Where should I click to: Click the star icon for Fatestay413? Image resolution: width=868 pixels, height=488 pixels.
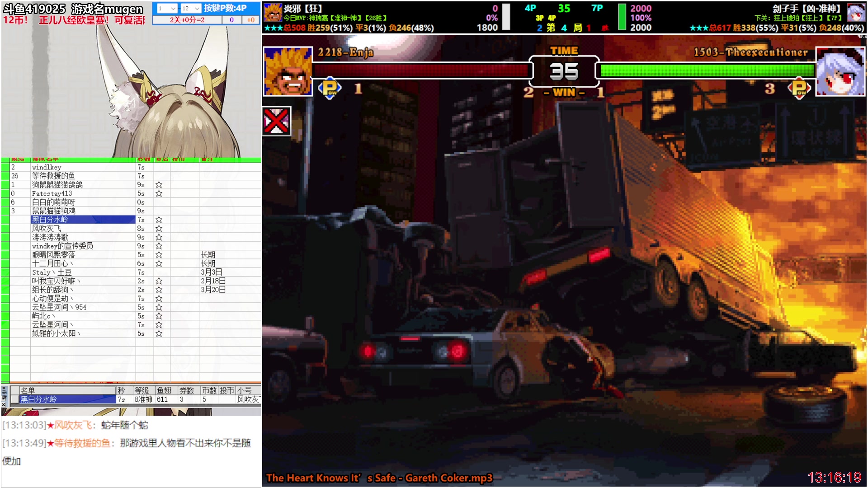tap(159, 193)
